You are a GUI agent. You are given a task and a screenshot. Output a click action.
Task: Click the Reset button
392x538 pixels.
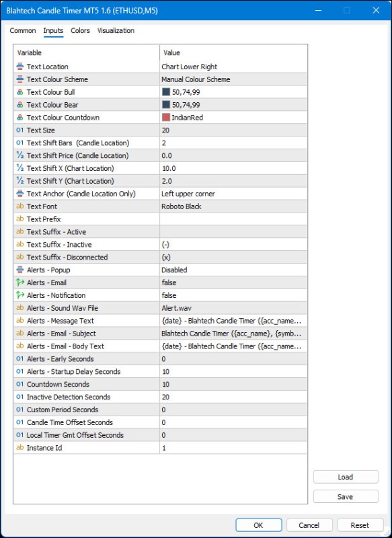360,525
